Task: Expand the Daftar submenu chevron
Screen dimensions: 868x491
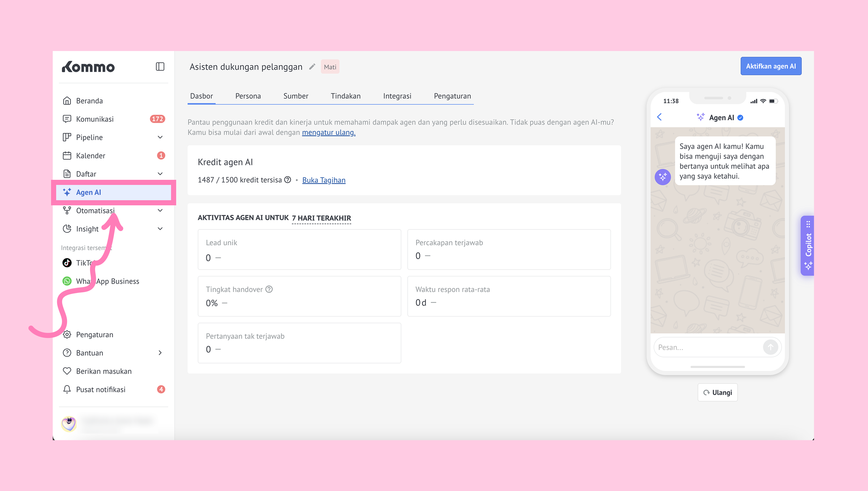Action: [x=160, y=174]
